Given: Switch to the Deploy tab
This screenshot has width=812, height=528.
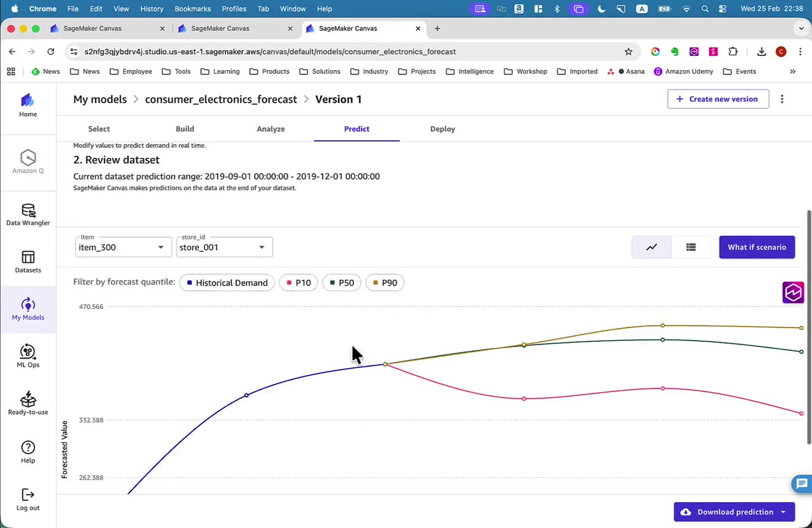Looking at the screenshot, I should pyautogui.click(x=443, y=129).
